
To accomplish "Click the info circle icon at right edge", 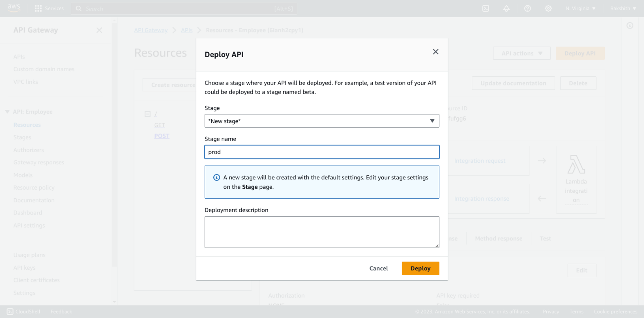I will tap(630, 26).
